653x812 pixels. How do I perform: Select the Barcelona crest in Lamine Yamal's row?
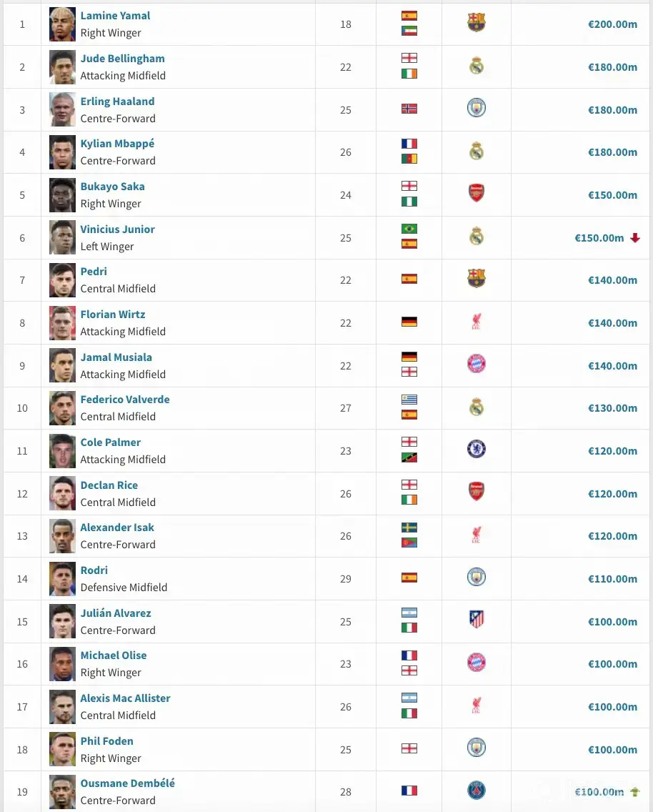pos(477,23)
